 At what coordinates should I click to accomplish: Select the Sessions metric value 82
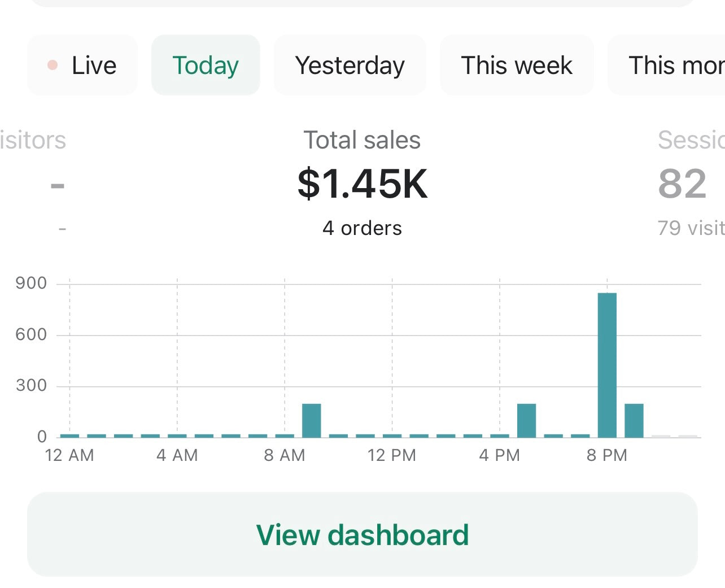[682, 184]
